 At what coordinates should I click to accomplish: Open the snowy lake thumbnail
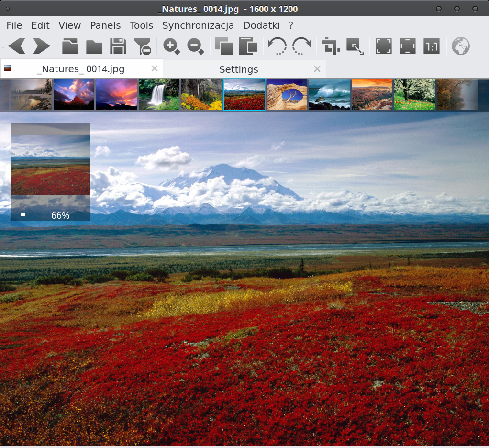[x=31, y=95]
